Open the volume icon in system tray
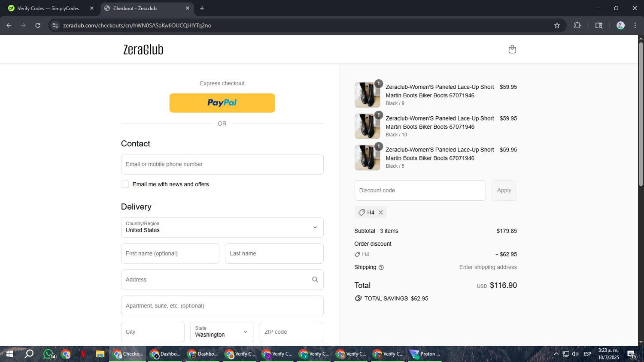The image size is (644, 362). [x=575, y=354]
